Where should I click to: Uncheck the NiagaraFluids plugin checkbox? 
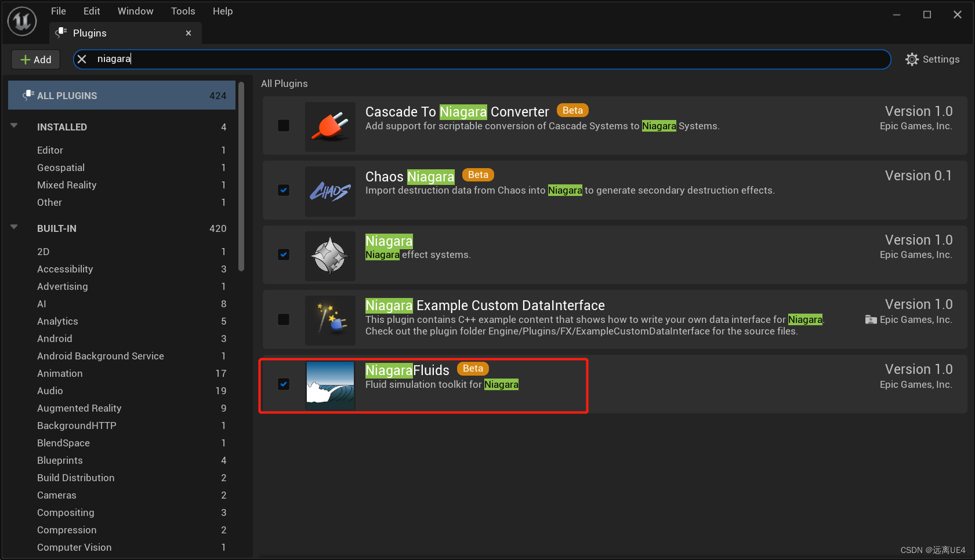(284, 384)
